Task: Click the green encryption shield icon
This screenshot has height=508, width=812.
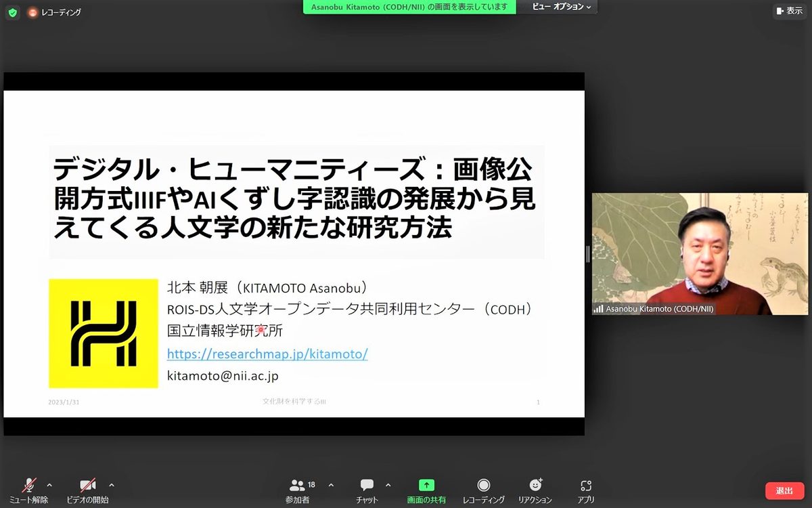Action: click(12, 12)
